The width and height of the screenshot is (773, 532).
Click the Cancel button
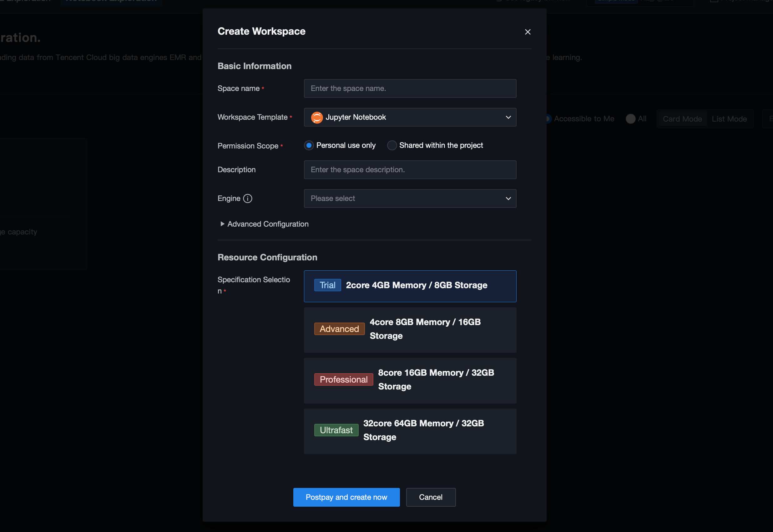tap(431, 497)
